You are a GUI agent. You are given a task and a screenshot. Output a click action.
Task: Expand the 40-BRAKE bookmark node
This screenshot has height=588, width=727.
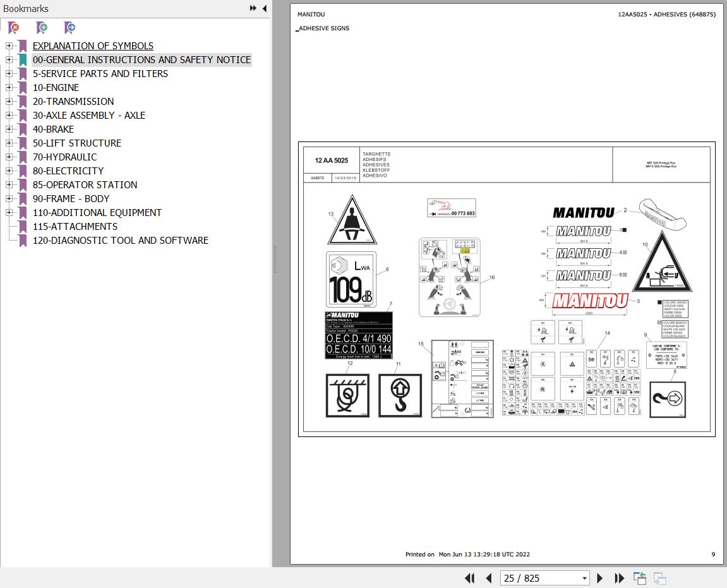tap(9, 129)
